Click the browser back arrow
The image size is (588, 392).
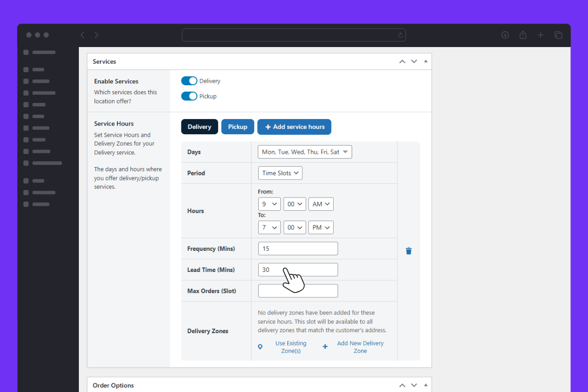pyautogui.click(x=82, y=35)
